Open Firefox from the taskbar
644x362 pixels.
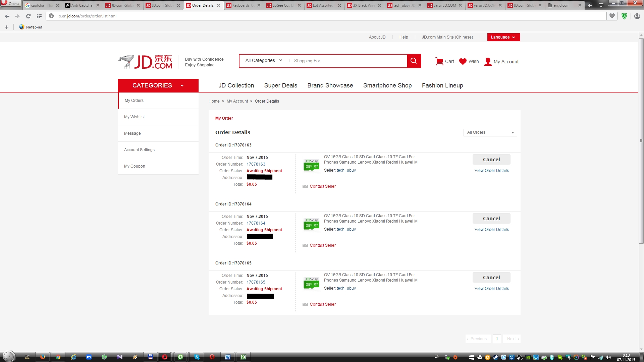[43, 357]
